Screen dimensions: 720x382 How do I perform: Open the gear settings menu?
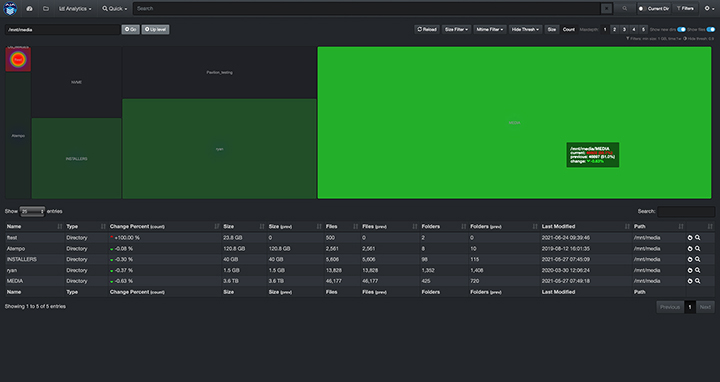click(x=709, y=8)
